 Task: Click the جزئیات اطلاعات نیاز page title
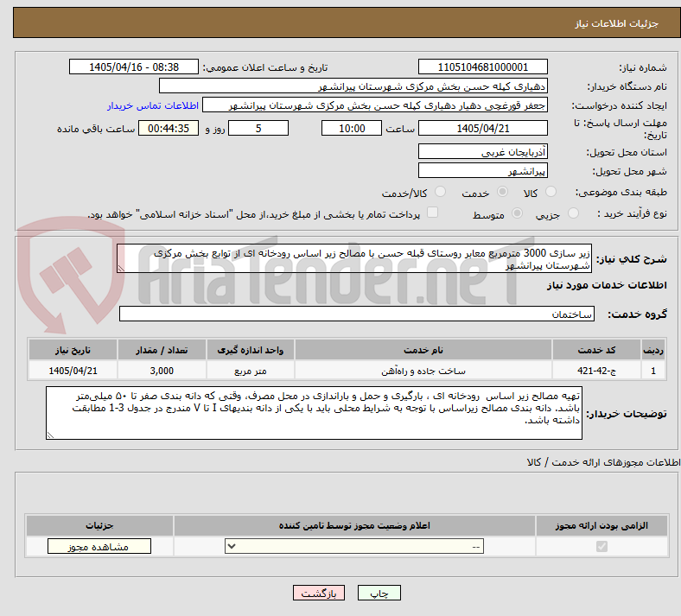pyautogui.click(x=617, y=23)
